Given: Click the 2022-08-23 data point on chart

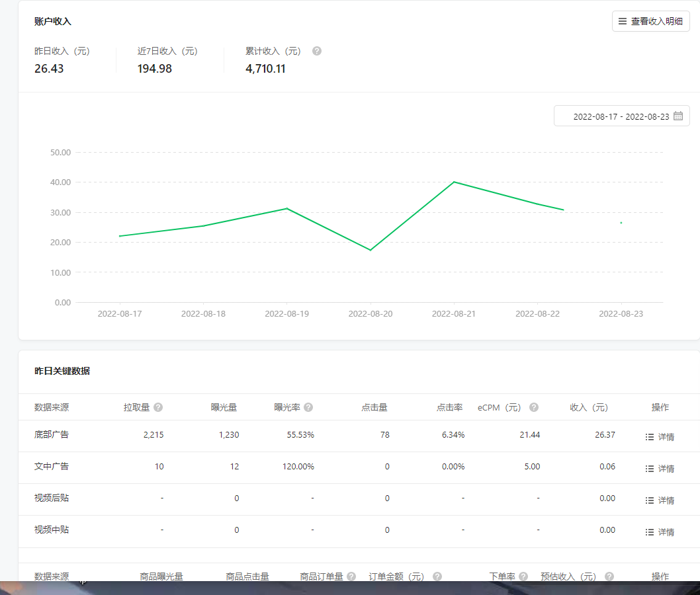Looking at the screenshot, I should (621, 223).
